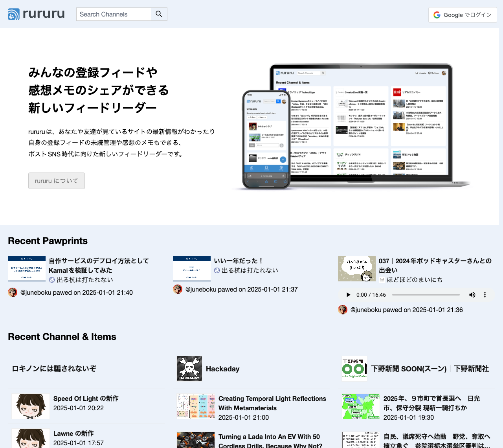Open episode 037｜2024年ポッドキャスターさんとの出会い

click(435, 266)
